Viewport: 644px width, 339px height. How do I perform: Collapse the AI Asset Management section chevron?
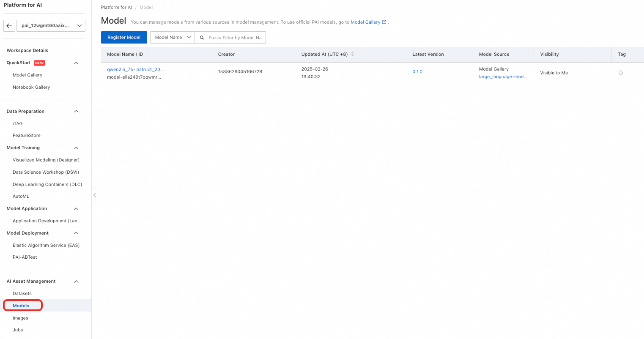(x=76, y=282)
